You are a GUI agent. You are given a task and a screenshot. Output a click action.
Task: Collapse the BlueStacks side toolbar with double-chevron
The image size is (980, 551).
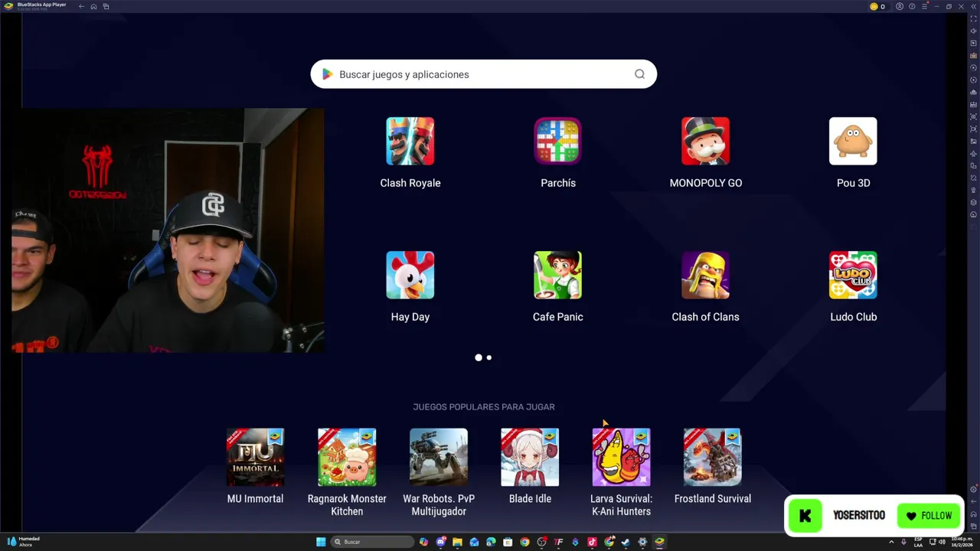click(x=973, y=6)
